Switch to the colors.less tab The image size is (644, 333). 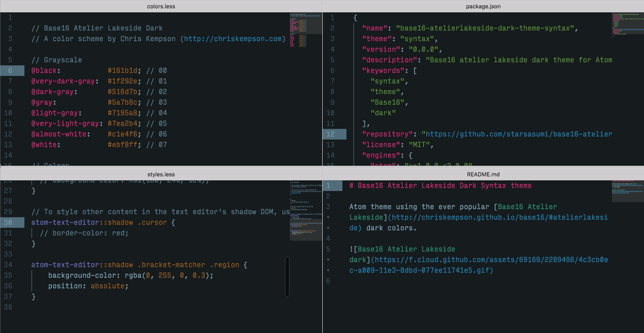(x=161, y=6)
